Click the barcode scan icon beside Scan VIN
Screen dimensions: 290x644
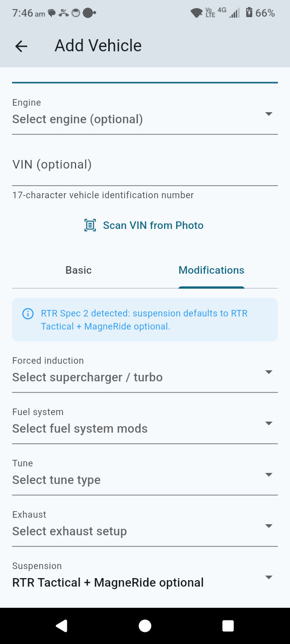(90, 225)
